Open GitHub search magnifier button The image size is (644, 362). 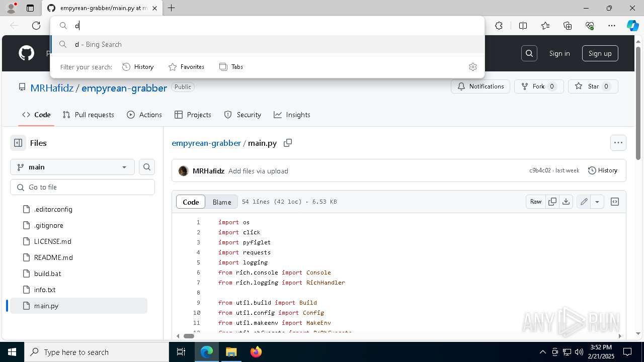coord(529,53)
